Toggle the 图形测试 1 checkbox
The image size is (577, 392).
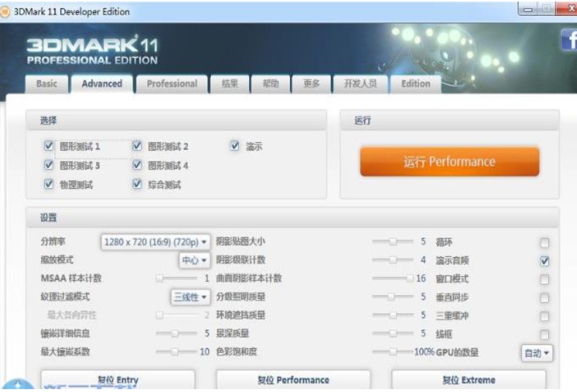[x=49, y=146]
